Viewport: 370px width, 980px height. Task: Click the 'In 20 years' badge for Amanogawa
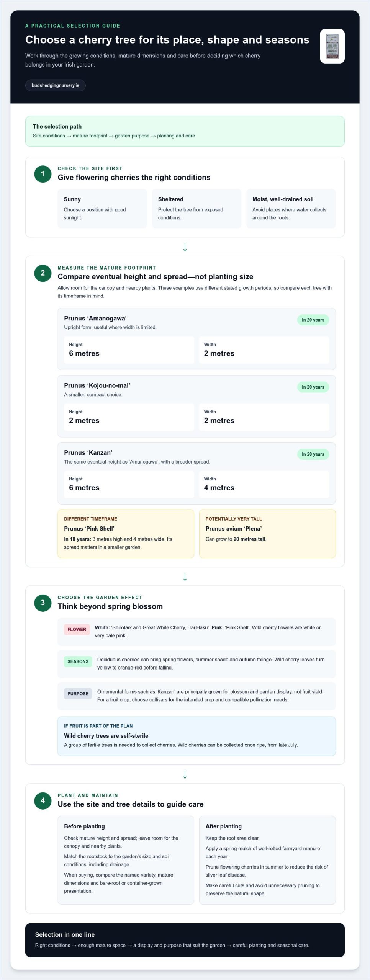[313, 320]
